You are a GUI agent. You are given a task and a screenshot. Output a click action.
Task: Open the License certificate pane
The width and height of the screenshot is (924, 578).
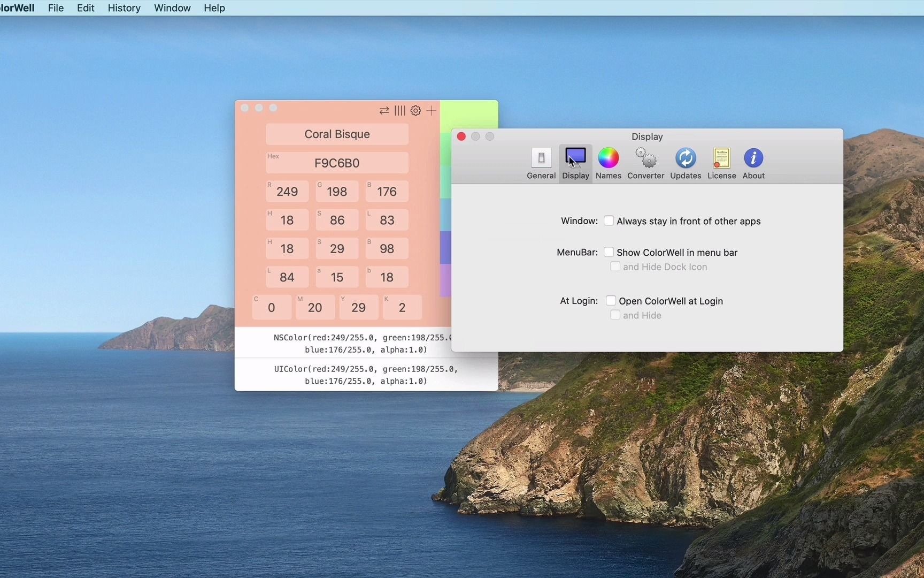(x=721, y=163)
